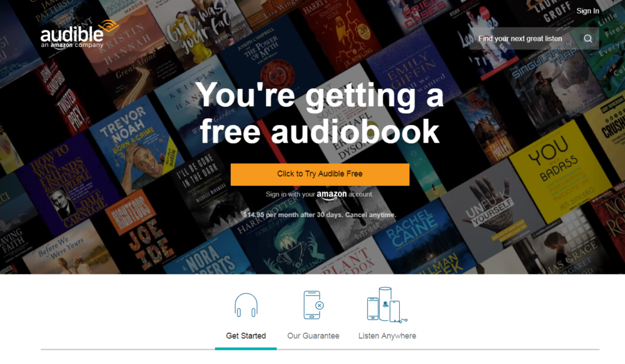Click the 'You're getting a free audiobook' headline
This screenshot has height=364, width=625.
click(320, 113)
